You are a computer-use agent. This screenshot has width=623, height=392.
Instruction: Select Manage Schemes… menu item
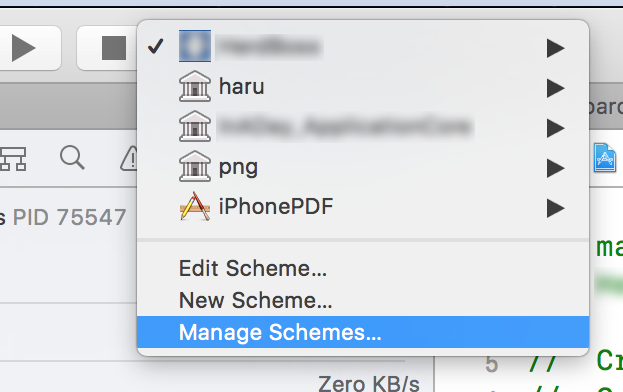point(363,332)
